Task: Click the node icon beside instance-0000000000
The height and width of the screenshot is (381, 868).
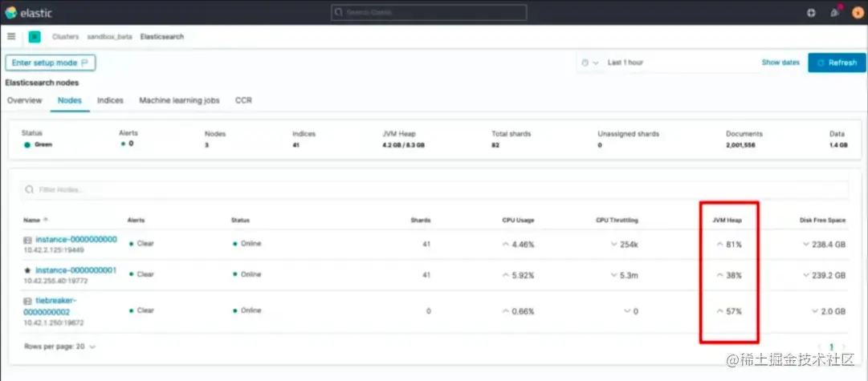Action: click(x=27, y=240)
